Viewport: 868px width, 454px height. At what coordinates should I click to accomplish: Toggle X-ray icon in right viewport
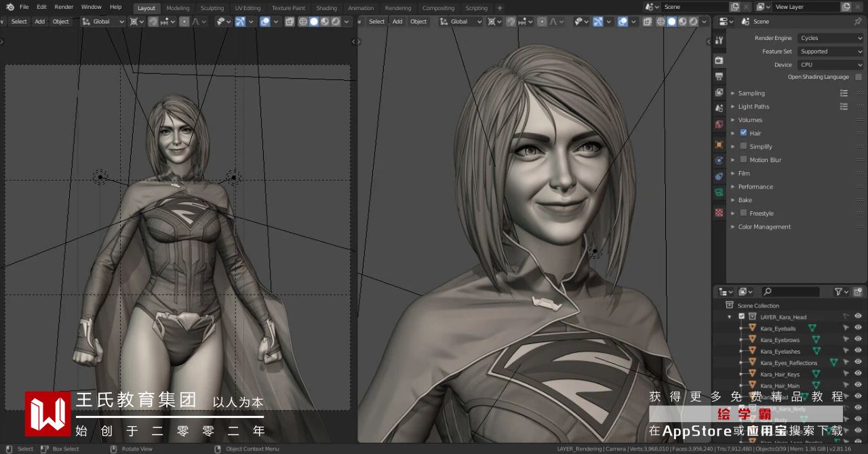pos(648,22)
